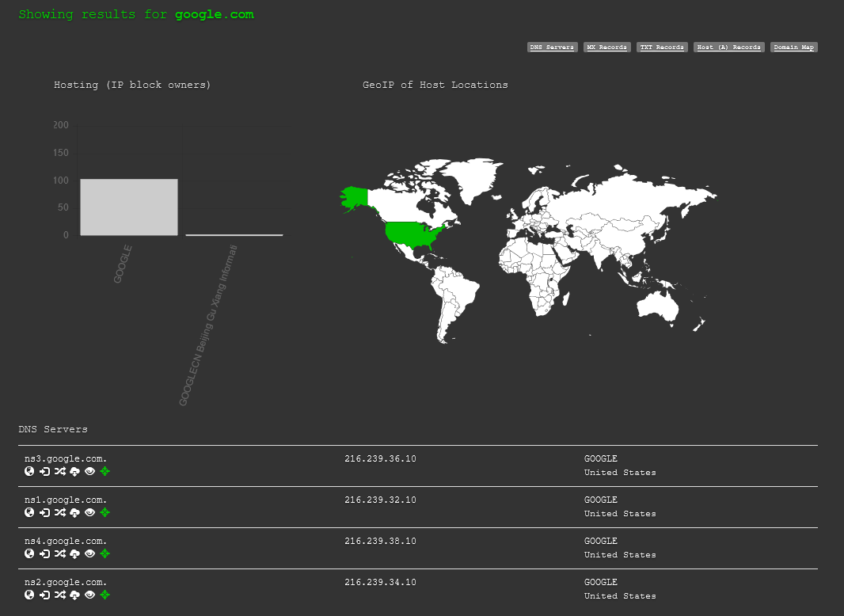Click United States in ns1.google.com row
844x616 pixels.
(x=620, y=514)
